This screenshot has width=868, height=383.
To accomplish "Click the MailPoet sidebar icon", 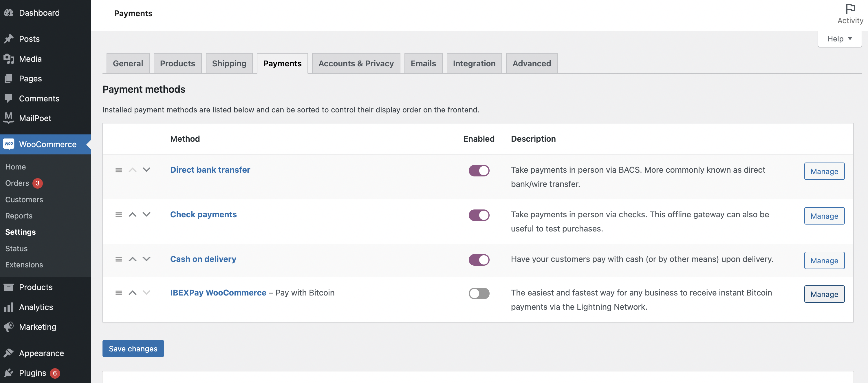I will coord(9,118).
